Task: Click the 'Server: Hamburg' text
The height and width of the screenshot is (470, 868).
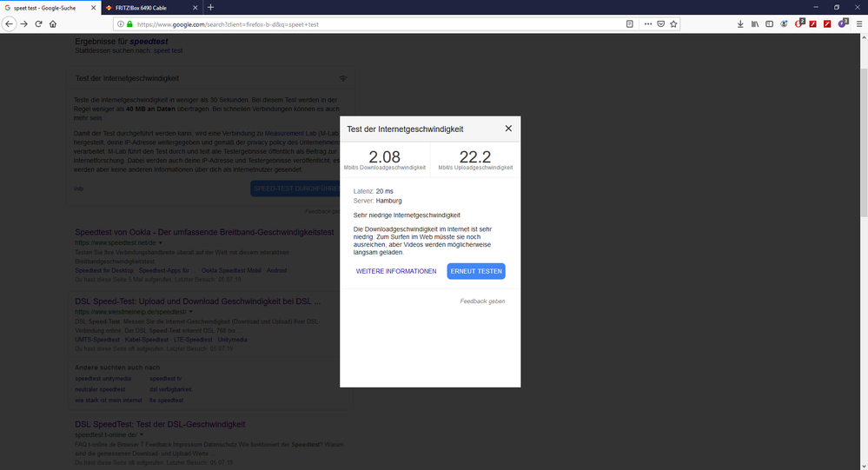Action: (378, 201)
